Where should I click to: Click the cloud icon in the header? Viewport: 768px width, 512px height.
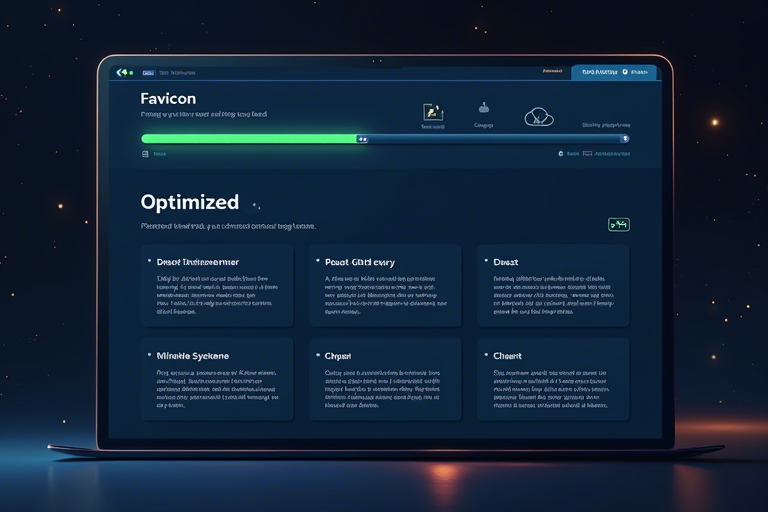tap(539, 116)
